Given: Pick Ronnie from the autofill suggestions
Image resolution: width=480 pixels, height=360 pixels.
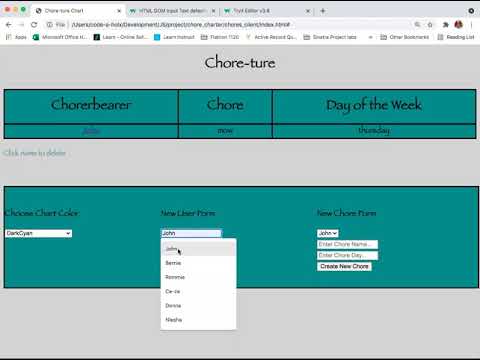Looking at the screenshot, I should [198, 277].
